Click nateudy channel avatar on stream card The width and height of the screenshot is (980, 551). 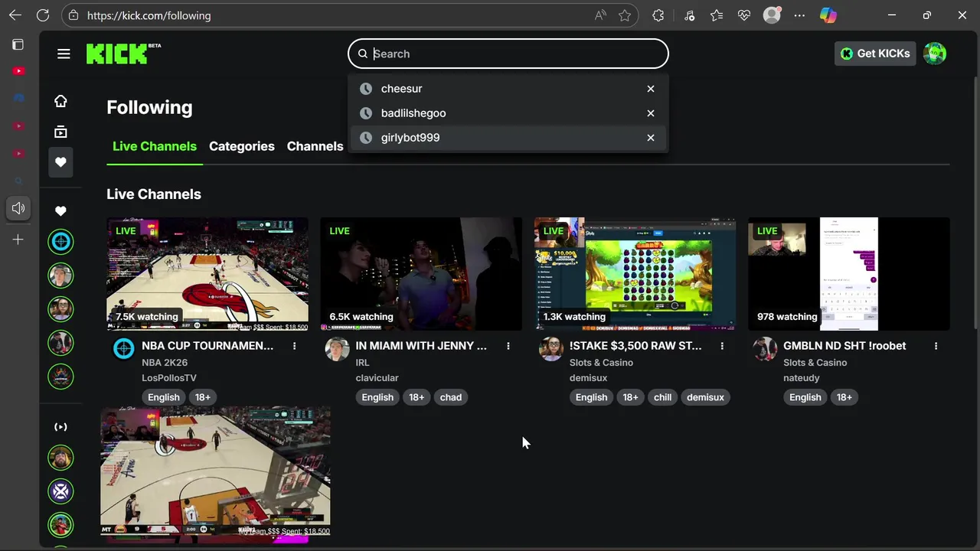point(765,349)
